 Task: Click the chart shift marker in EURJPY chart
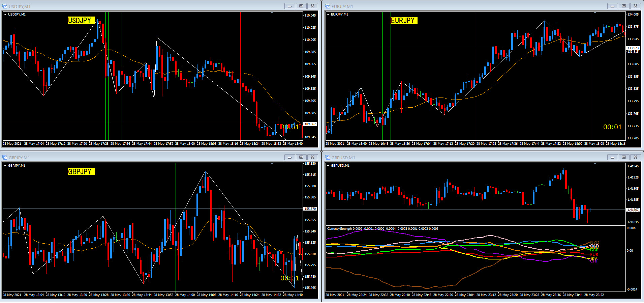click(x=595, y=13)
